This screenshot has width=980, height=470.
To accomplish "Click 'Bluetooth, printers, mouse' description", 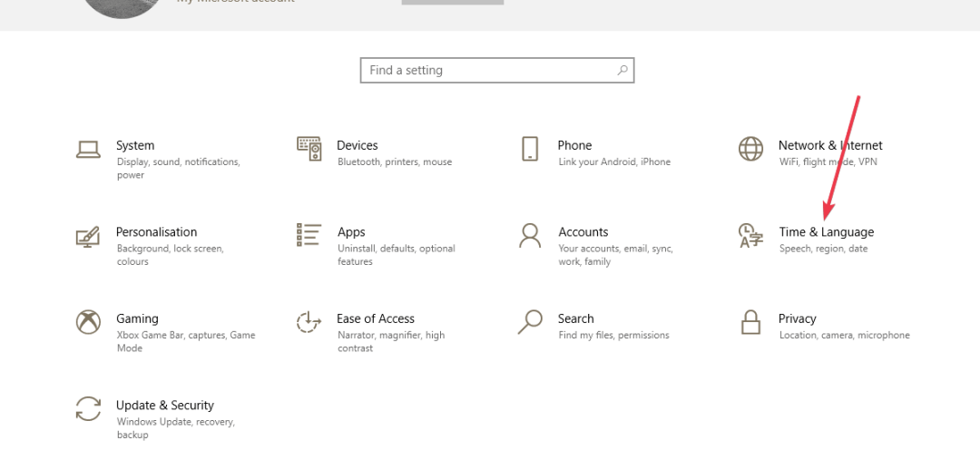I will tap(395, 162).
